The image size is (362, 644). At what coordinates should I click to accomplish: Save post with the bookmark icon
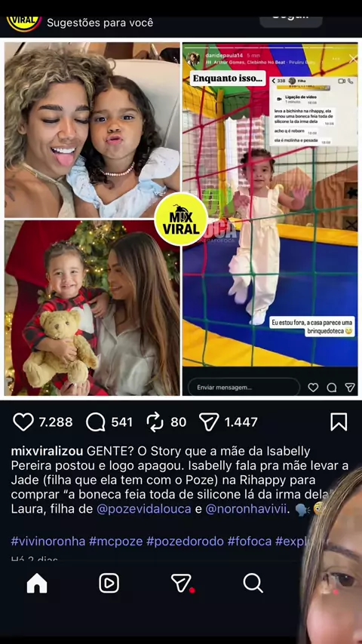(x=339, y=422)
